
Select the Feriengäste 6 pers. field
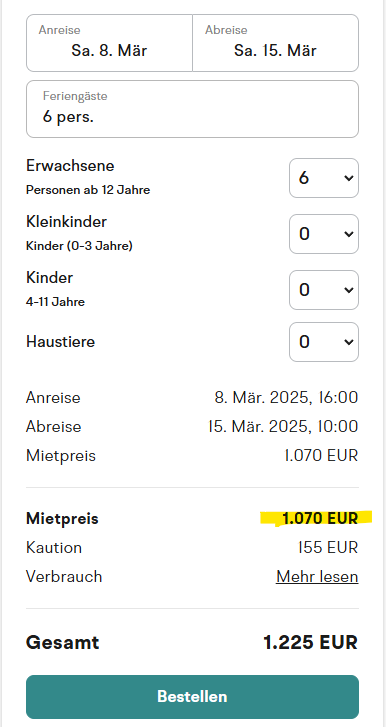tap(192, 109)
